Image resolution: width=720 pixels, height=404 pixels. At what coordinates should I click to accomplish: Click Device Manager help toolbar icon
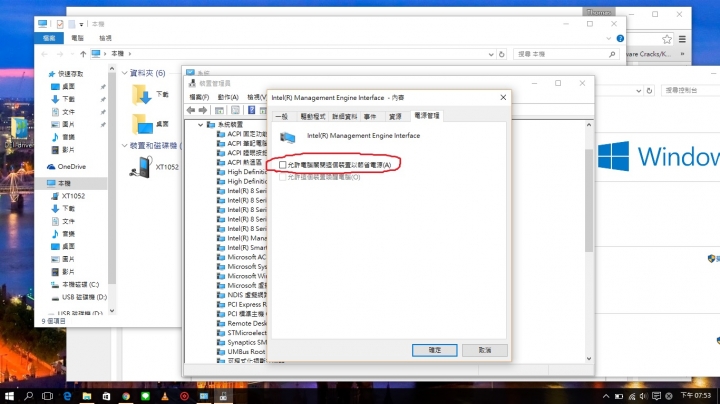pyautogui.click(x=251, y=110)
